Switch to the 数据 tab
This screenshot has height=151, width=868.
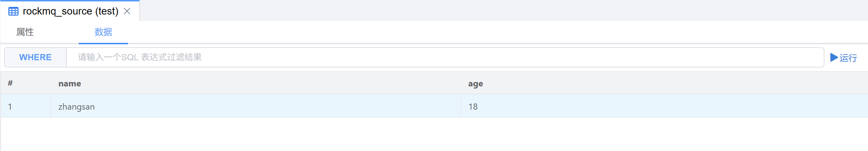tap(103, 32)
